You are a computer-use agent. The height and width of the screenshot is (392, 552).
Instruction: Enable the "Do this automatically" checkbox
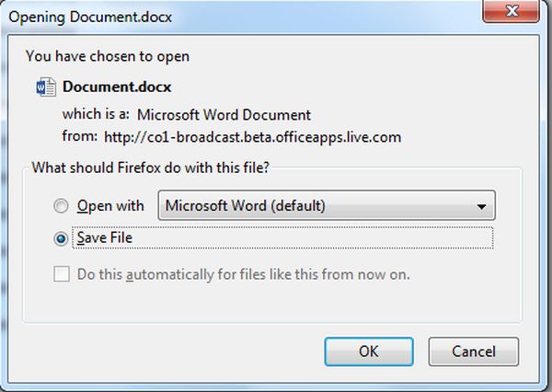coord(62,273)
